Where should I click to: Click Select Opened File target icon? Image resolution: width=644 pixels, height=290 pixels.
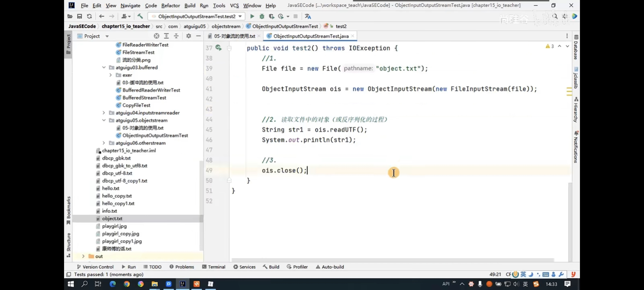(156, 36)
